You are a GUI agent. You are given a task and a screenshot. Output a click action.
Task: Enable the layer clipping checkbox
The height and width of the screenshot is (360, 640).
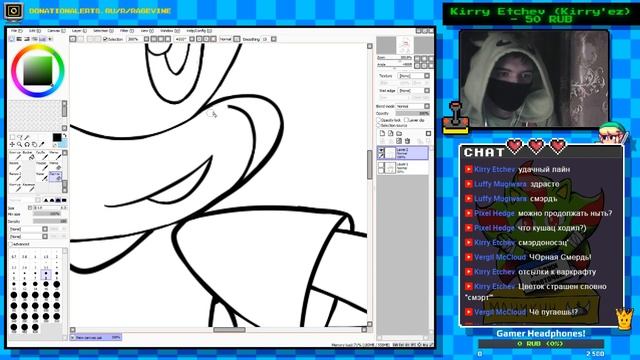(x=406, y=120)
